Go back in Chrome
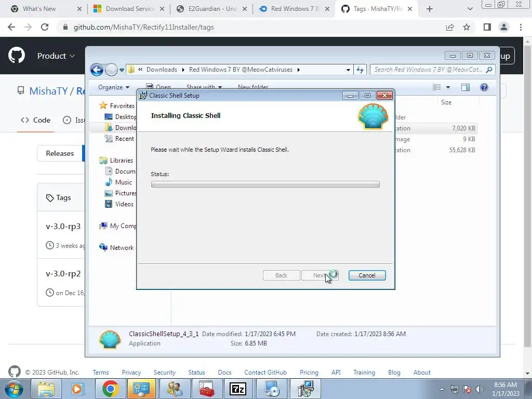 pyautogui.click(x=11, y=27)
